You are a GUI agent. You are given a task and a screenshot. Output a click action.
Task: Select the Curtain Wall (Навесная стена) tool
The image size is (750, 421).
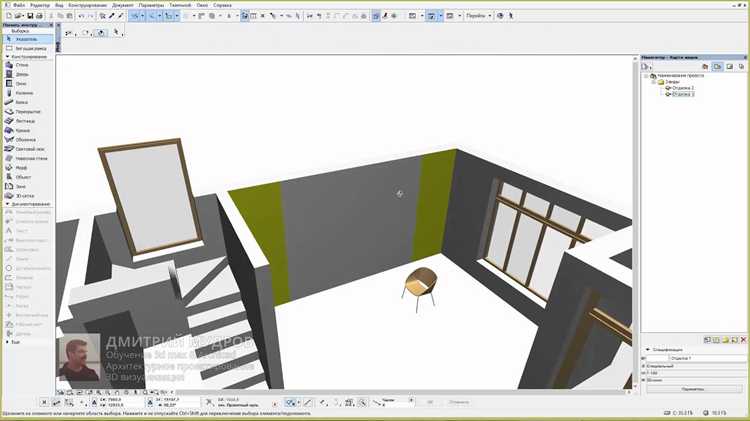click(28, 158)
